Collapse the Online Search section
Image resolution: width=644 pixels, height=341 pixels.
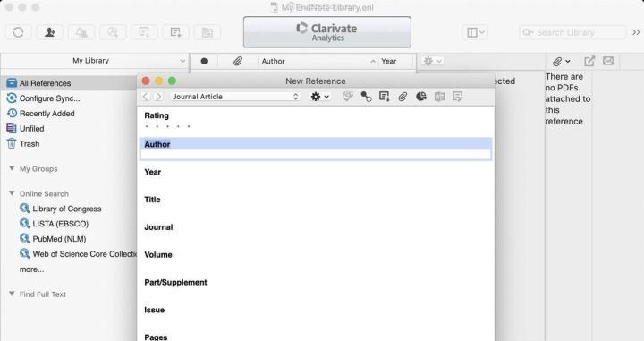click(x=12, y=193)
